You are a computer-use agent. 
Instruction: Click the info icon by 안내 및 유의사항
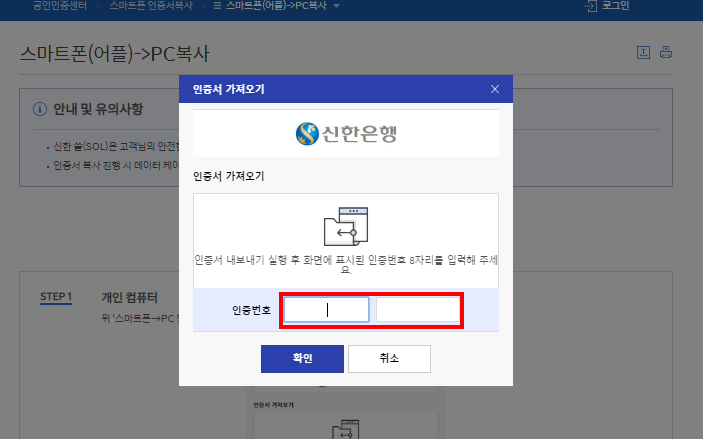point(40,109)
